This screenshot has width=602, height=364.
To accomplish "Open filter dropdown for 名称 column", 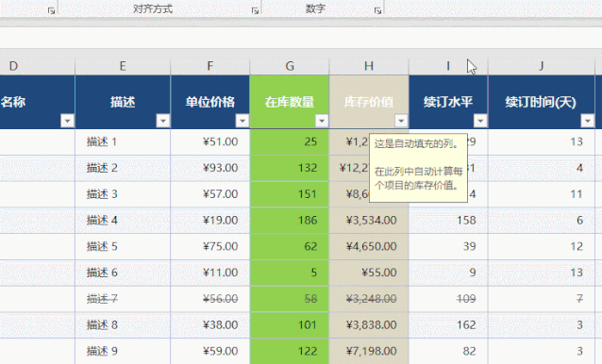I will click(67, 122).
